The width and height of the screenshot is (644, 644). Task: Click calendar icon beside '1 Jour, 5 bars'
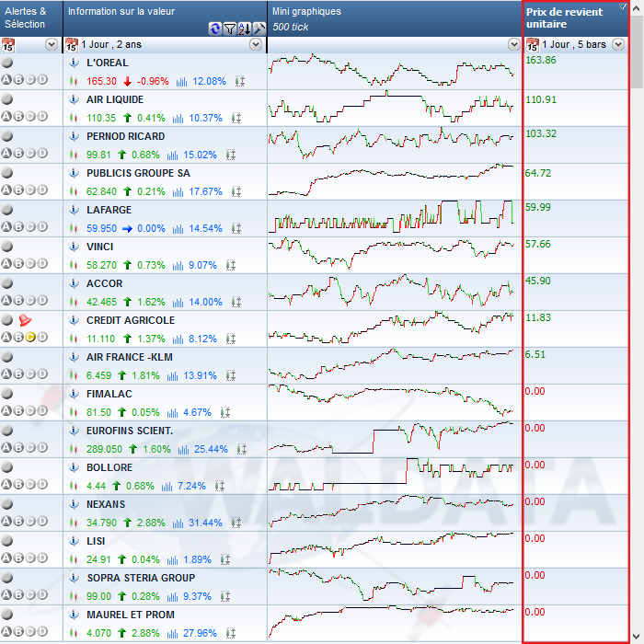point(533,45)
